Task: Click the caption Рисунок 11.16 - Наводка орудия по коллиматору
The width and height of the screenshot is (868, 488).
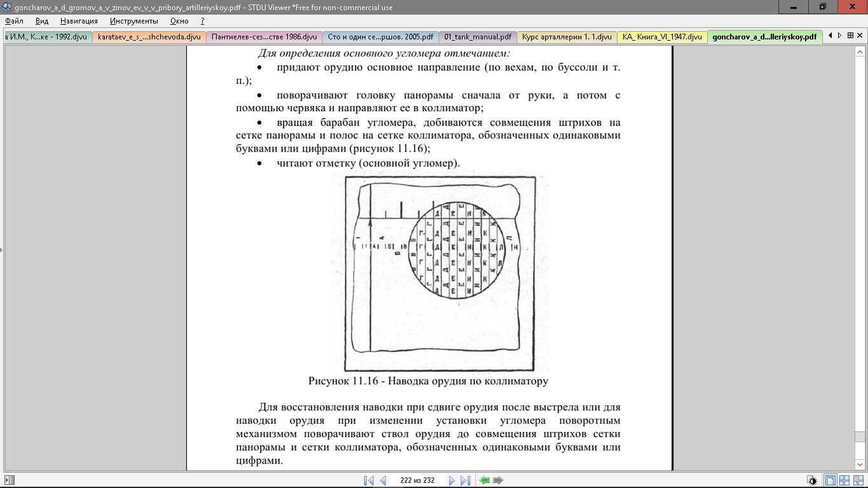Action: coord(428,382)
